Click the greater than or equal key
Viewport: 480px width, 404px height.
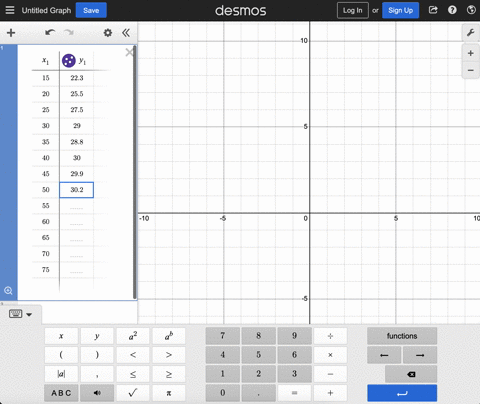pos(169,374)
